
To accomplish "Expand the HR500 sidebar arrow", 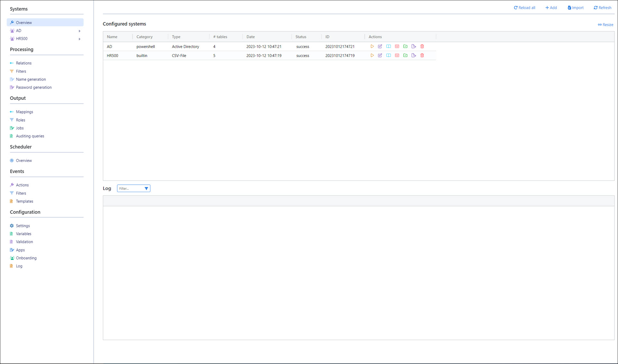I will click(80, 39).
